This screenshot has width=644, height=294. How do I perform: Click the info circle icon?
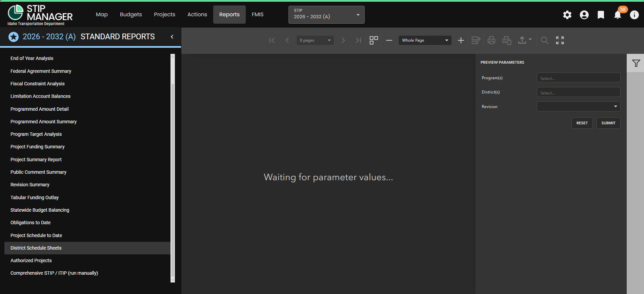pos(634,15)
